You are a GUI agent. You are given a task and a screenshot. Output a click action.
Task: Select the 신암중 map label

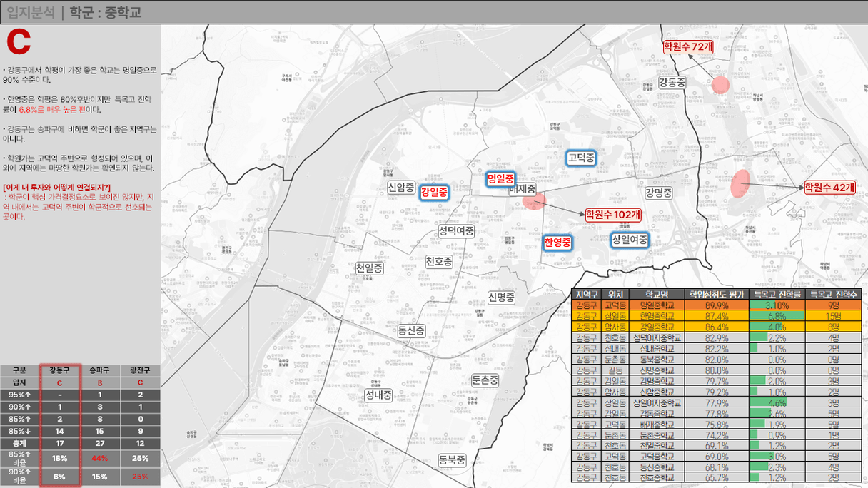[401, 187]
